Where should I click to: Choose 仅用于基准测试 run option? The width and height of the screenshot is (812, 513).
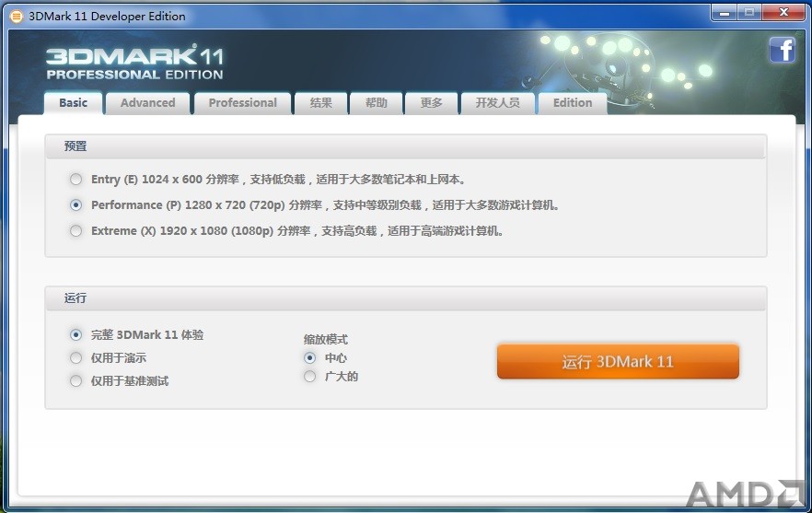tap(76, 381)
